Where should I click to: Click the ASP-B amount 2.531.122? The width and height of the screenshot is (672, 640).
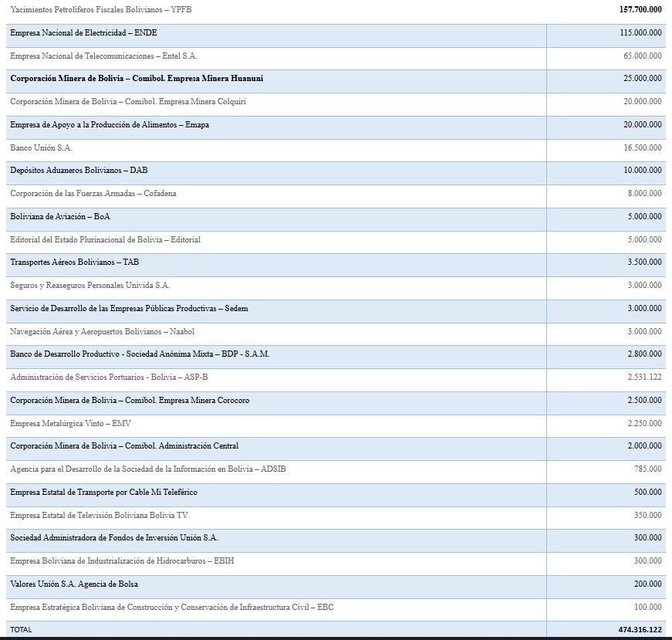[644, 378]
